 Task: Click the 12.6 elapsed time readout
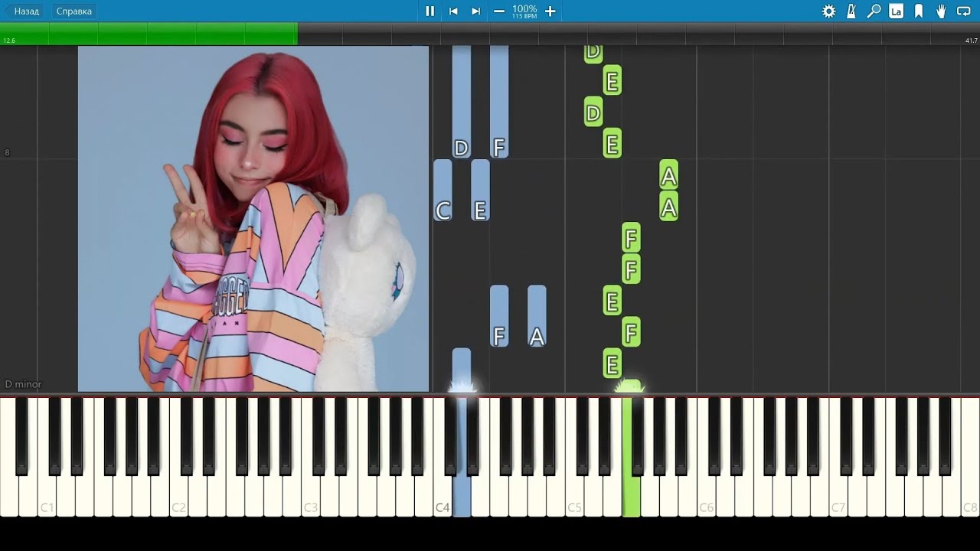pyautogui.click(x=9, y=41)
